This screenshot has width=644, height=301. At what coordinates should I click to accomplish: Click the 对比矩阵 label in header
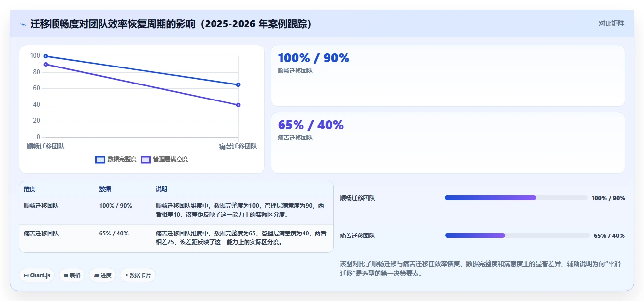pos(611,23)
